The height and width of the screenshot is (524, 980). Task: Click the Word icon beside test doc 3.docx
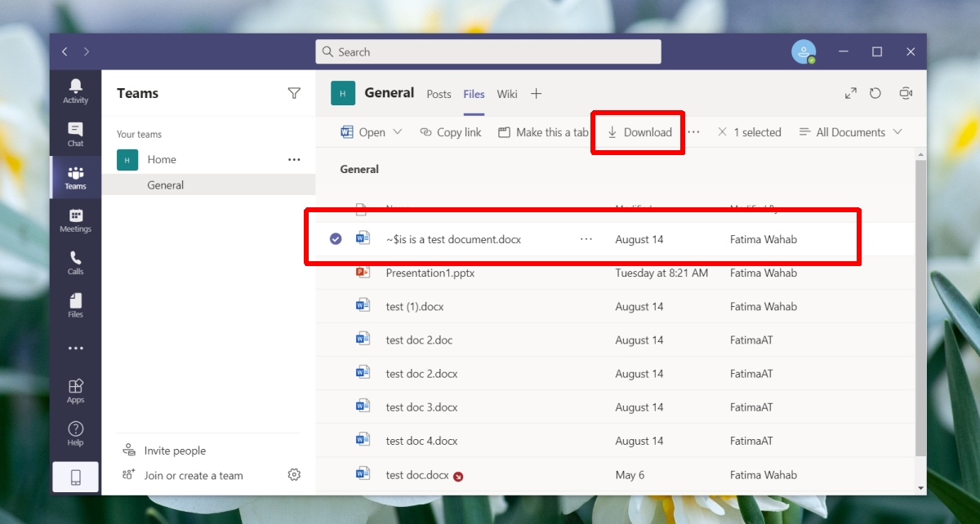[363, 406]
